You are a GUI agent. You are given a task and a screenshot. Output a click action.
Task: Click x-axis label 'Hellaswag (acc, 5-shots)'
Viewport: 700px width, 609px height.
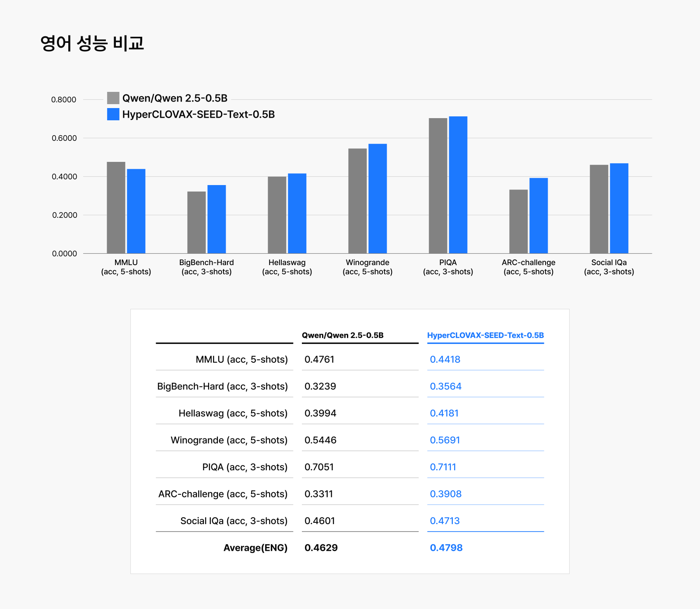(287, 267)
